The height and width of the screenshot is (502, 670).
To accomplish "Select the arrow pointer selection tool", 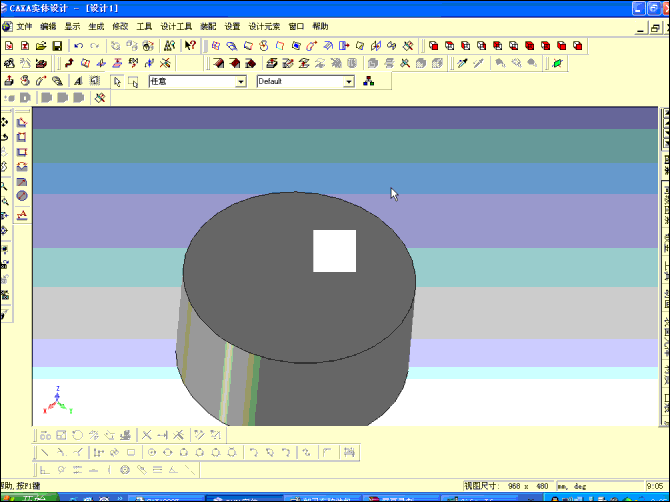I will point(117,82).
